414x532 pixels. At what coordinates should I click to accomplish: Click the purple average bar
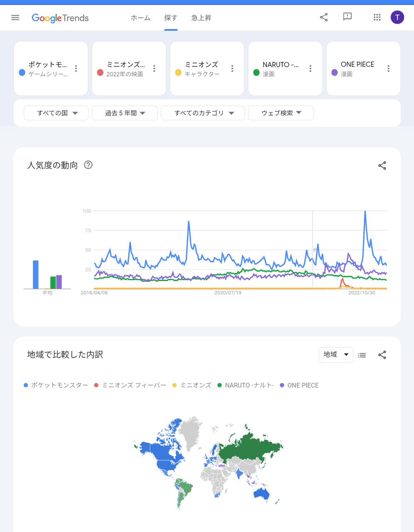click(59, 282)
